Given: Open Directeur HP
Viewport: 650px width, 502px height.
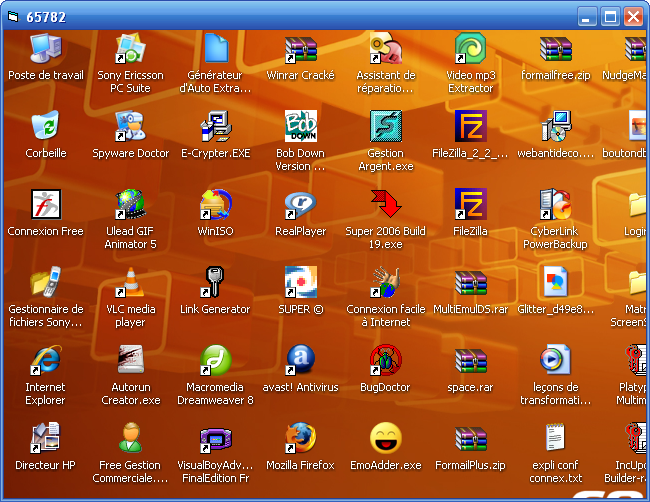Looking at the screenshot, I should click(46, 438).
